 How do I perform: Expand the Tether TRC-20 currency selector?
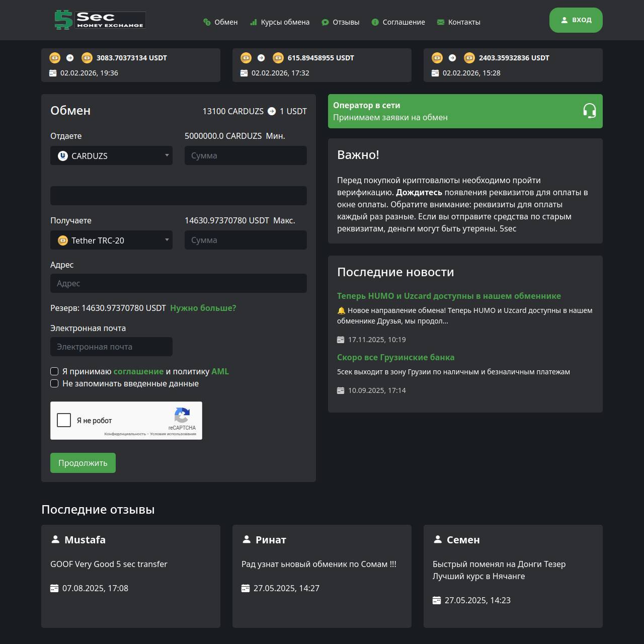click(111, 240)
